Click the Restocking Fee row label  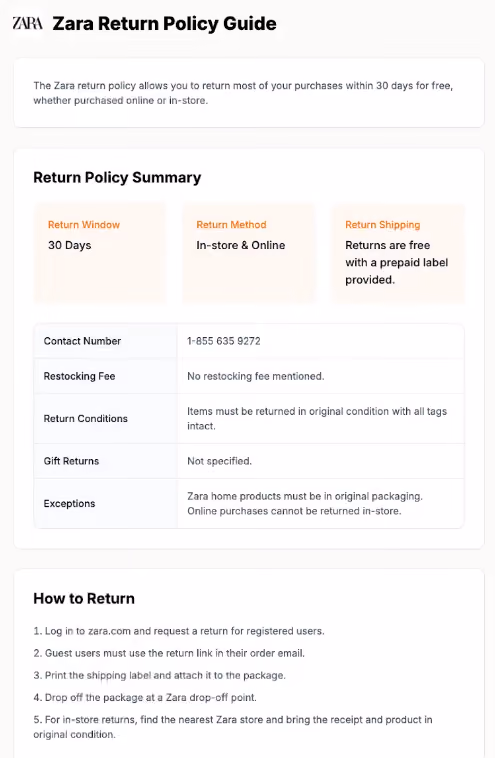pos(79,376)
